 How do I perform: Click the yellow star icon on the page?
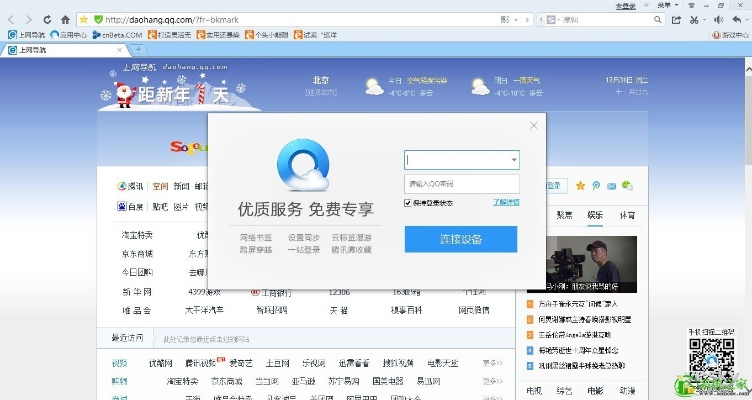tap(579, 185)
